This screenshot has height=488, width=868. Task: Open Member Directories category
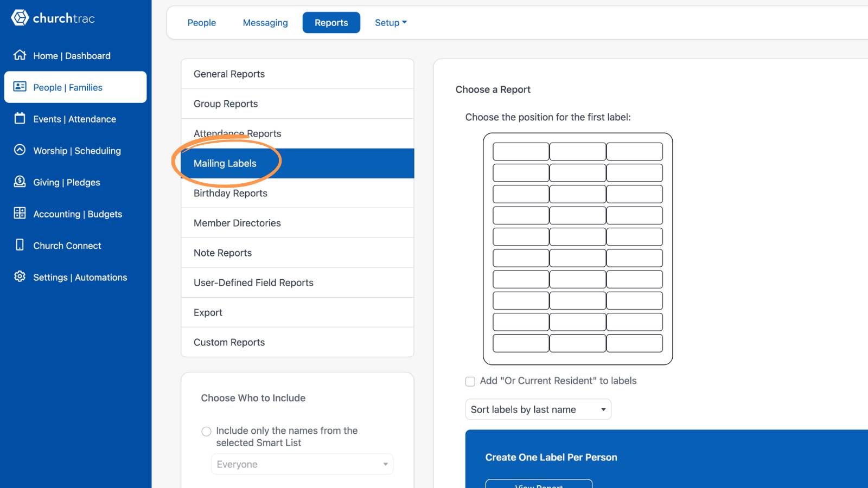[297, 223]
